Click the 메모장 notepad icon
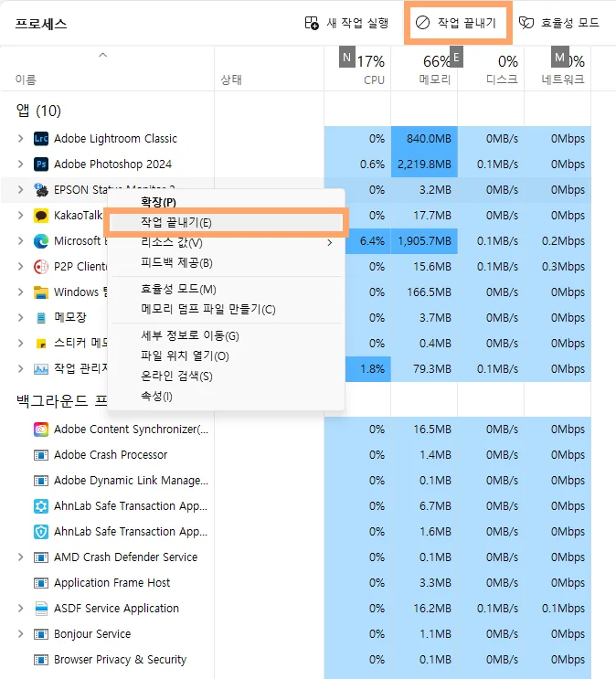The width and height of the screenshot is (616, 679). 41,318
